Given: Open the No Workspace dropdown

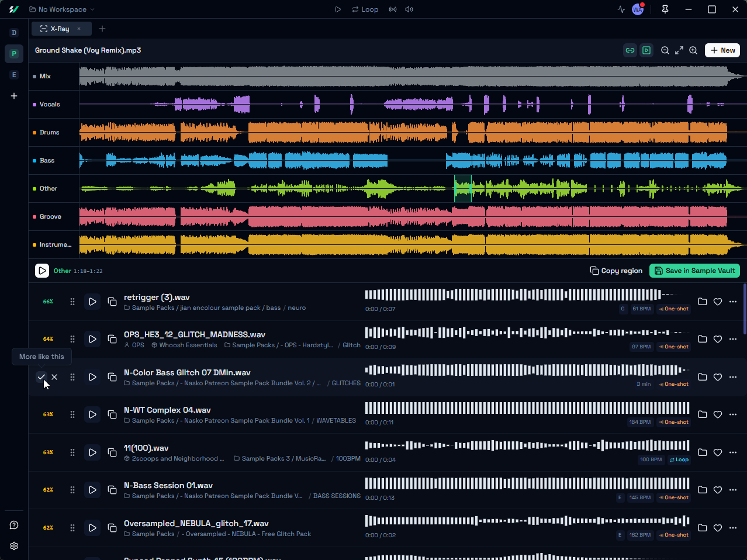Looking at the screenshot, I should [x=62, y=9].
